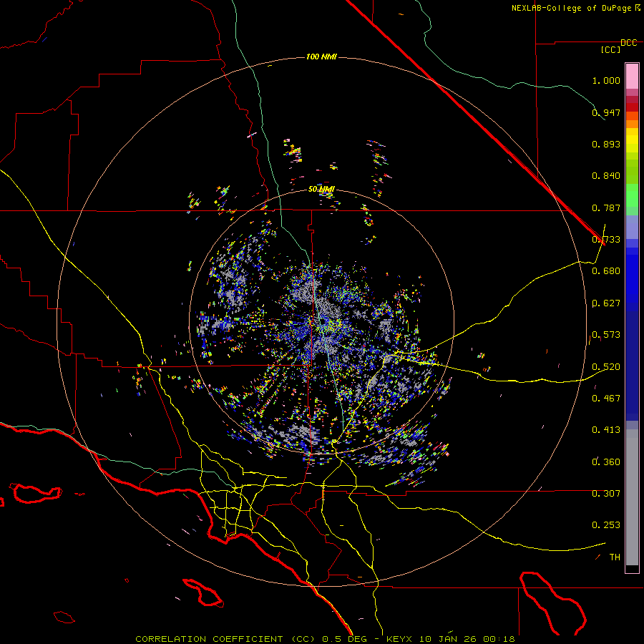Click the 1.000 legend value
This screenshot has height=644, width=644.
[x=606, y=80]
